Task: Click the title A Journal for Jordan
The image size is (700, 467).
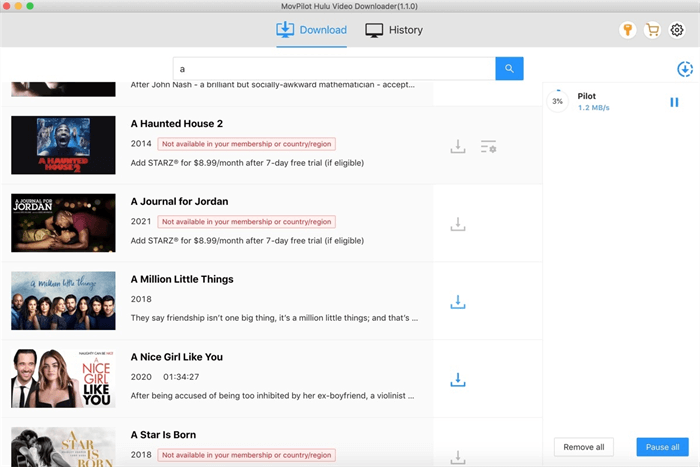Action: (179, 201)
